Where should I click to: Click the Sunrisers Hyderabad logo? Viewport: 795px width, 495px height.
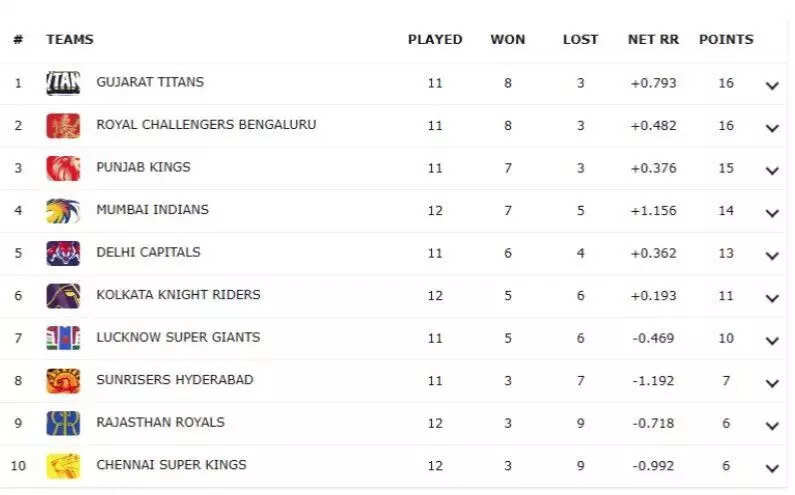(x=63, y=381)
